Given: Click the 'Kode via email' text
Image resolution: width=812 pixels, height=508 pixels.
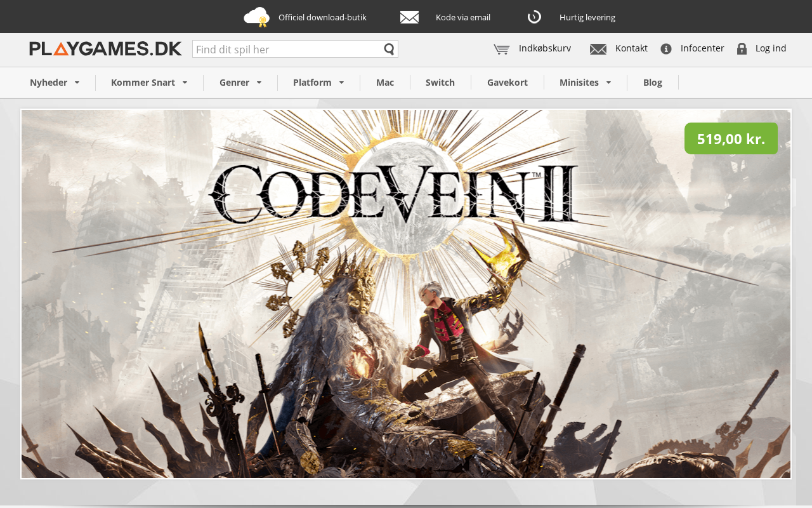Looking at the screenshot, I should coord(463,17).
